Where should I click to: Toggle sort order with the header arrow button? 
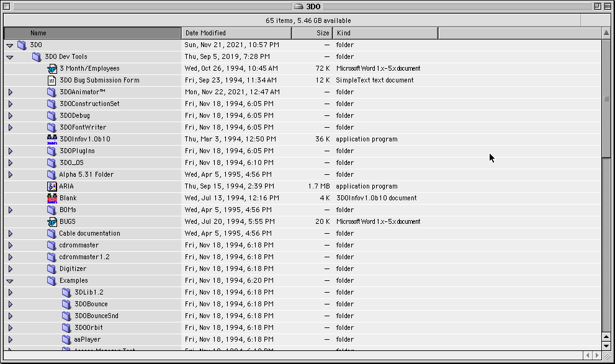pos(606,33)
